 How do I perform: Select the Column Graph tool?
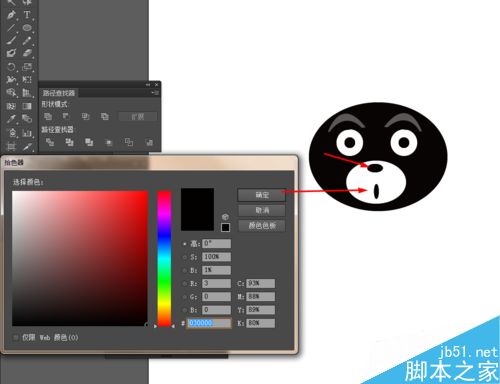[27, 133]
